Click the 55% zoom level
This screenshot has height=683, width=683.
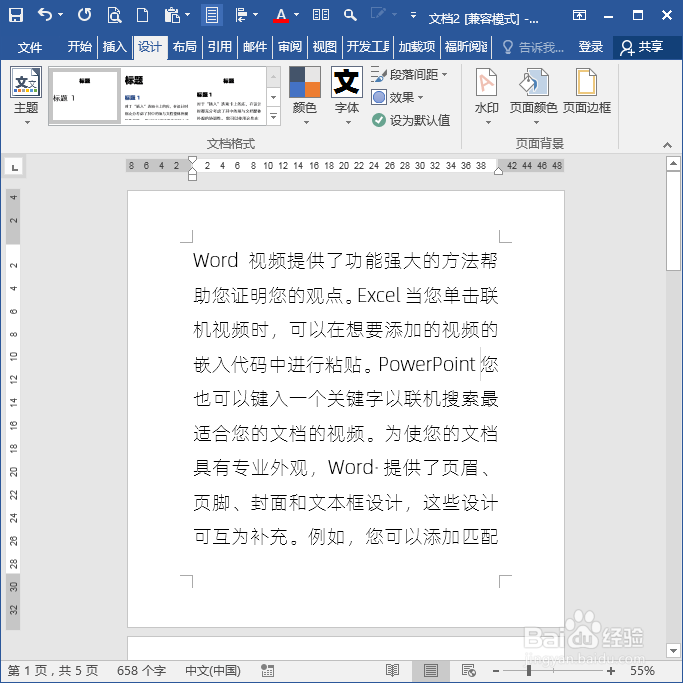coord(642,671)
